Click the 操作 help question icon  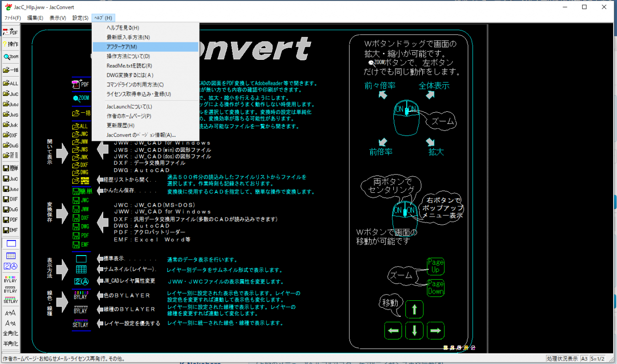[x=10, y=44]
